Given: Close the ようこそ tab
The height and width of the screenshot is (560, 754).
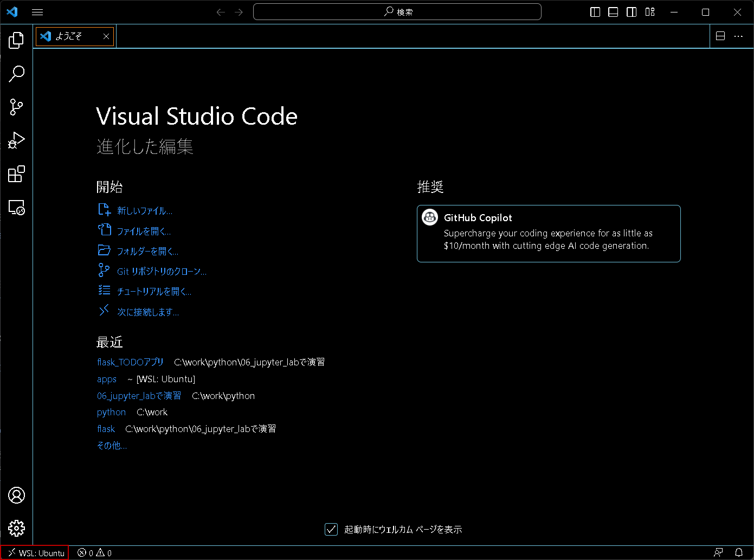Looking at the screenshot, I should point(106,36).
